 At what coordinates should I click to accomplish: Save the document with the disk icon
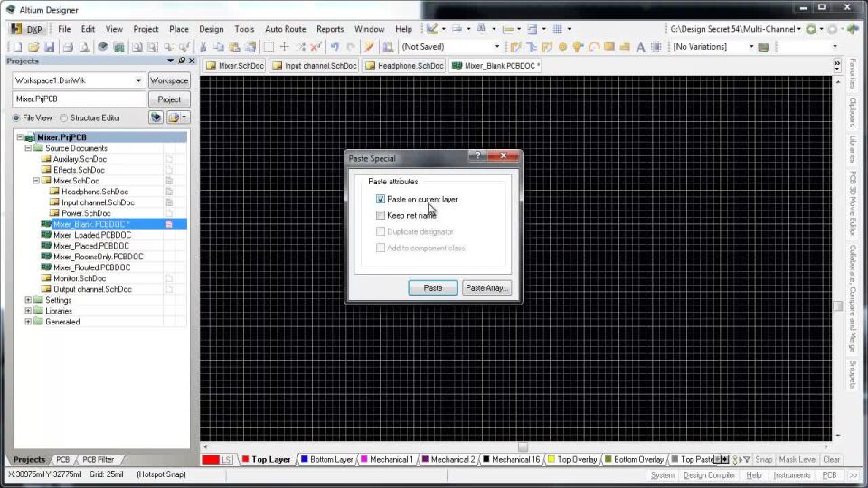coord(49,47)
